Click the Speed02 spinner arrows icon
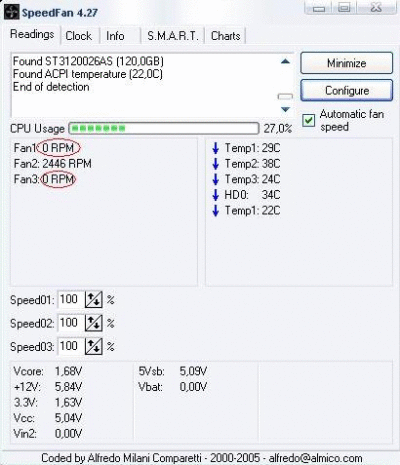This screenshot has height=465, width=400. [94, 323]
